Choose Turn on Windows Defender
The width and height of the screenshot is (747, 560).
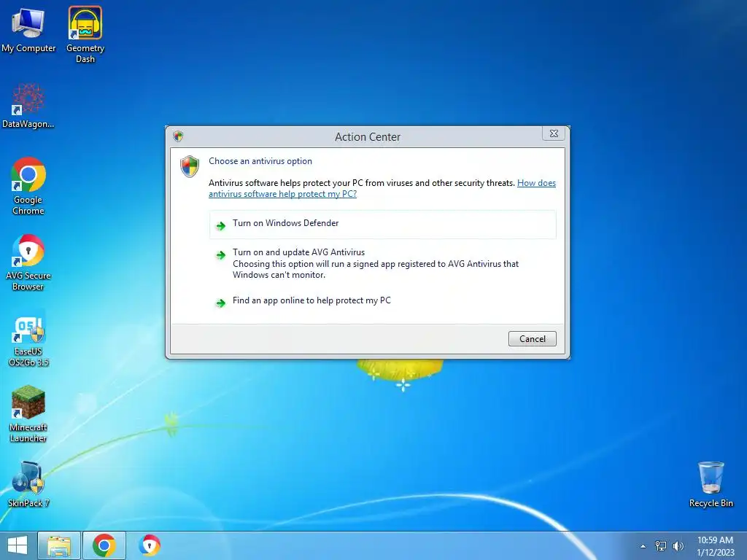click(x=382, y=224)
